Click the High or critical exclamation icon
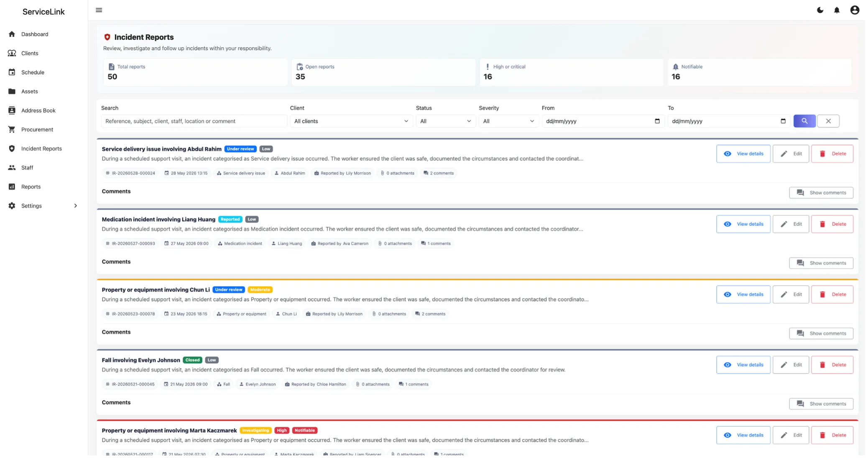 pos(488,67)
